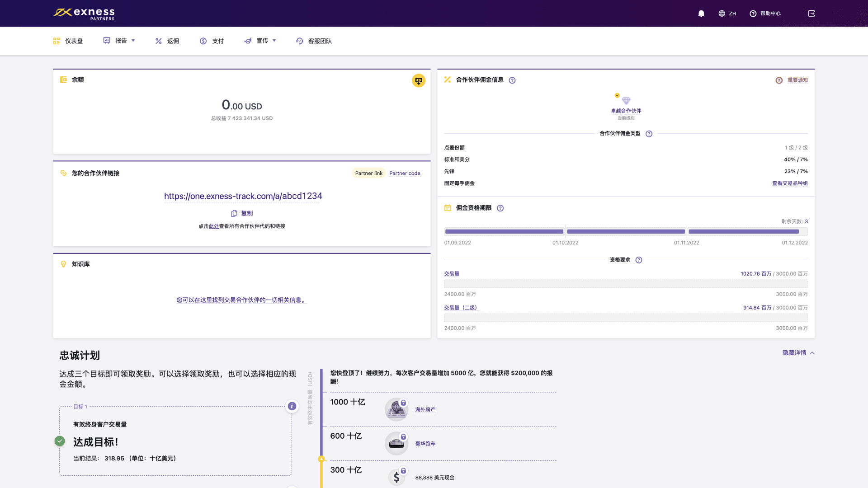Viewport: 868px width, 488px height.
Task: Select the Partner link toggle option
Action: pyautogui.click(x=368, y=174)
